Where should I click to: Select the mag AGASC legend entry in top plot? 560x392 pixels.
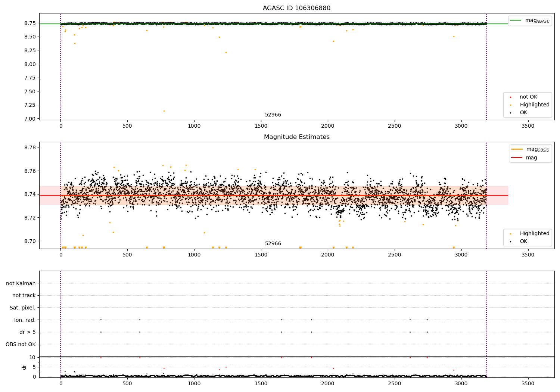click(530, 21)
